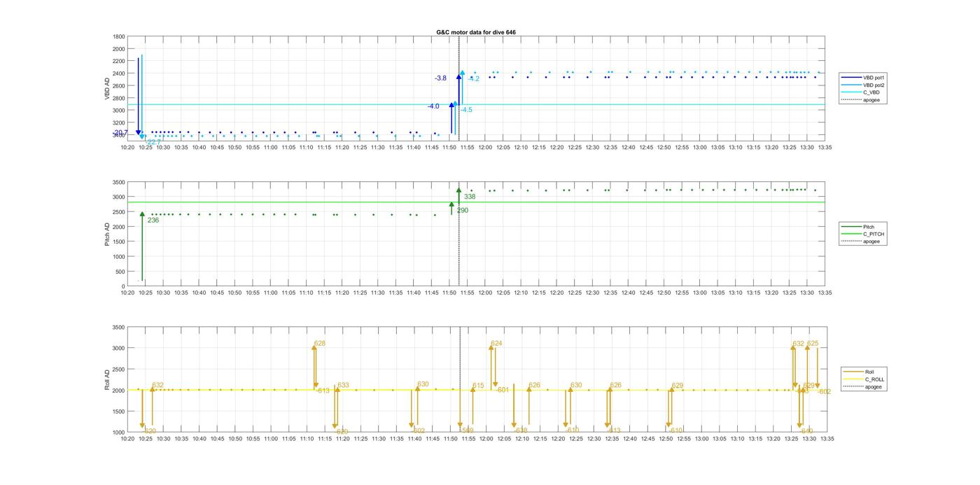Click the '-601' roll annotation
This screenshot has height=485, width=980.
(x=502, y=391)
